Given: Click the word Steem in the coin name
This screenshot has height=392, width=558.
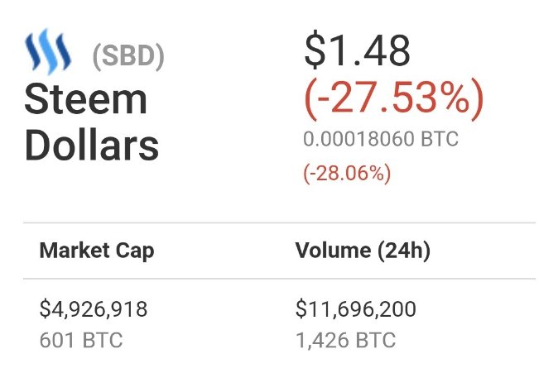Looking at the screenshot, I should pyautogui.click(x=85, y=100).
